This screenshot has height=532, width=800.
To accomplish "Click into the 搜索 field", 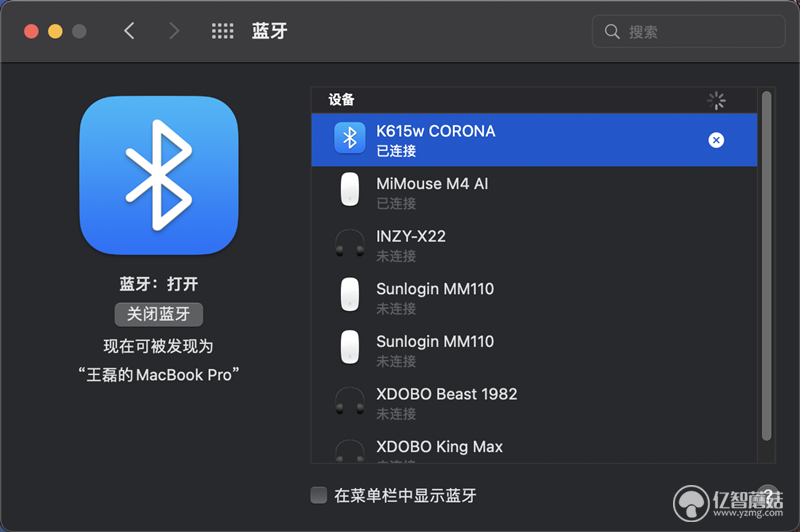I will pos(688,32).
